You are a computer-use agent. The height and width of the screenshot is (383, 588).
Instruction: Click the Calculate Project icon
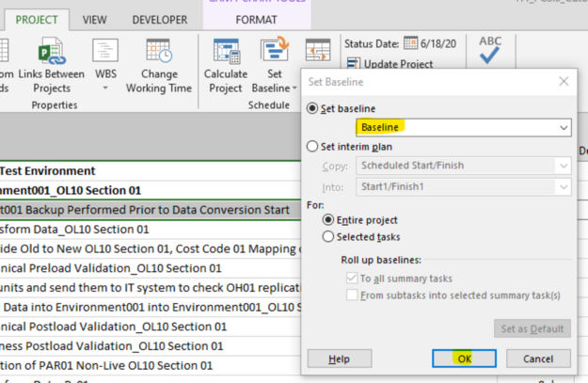[226, 52]
